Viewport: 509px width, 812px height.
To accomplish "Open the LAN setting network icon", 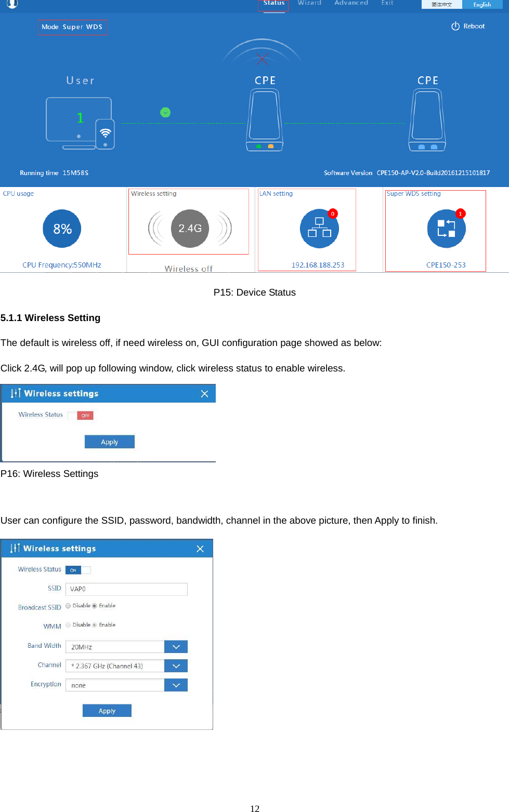I will point(319,229).
